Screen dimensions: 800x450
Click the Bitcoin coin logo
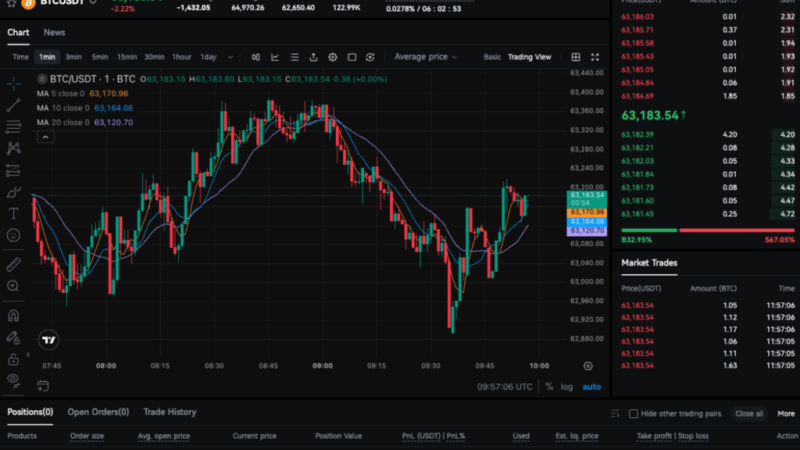tap(29, 4)
